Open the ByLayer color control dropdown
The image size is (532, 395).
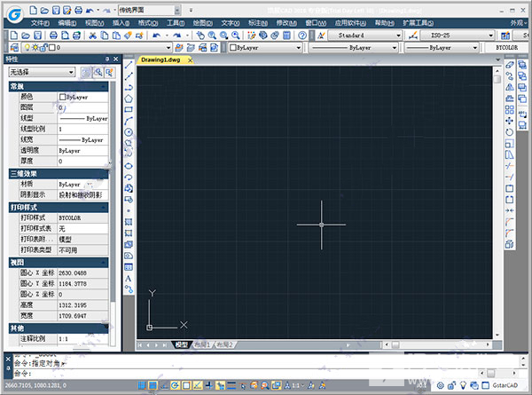tap(299, 48)
